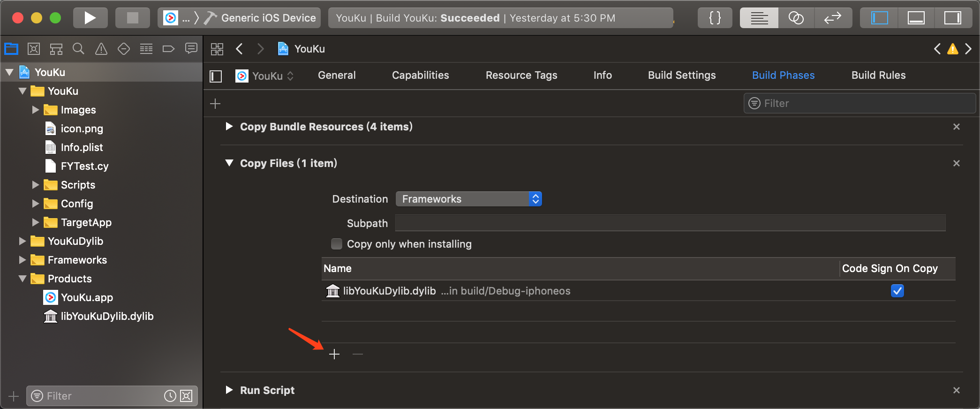The height and width of the screenshot is (409, 980).
Task: Switch to the Build Settings tab
Action: (681, 75)
